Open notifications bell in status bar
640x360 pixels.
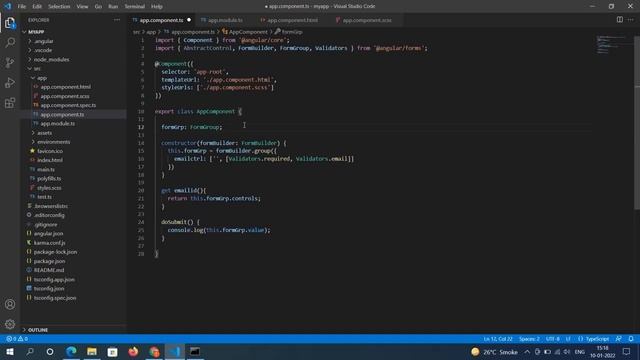[x=631, y=339]
